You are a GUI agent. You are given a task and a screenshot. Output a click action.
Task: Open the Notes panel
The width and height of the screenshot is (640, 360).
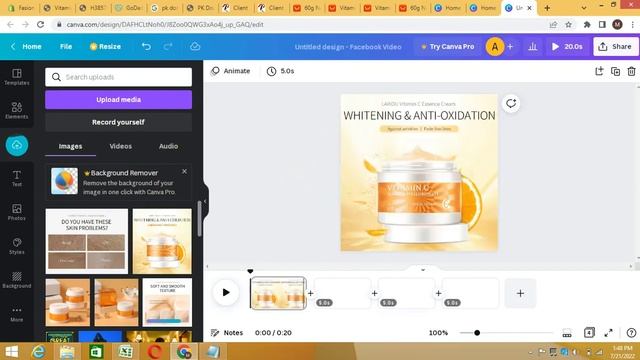click(x=227, y=333)
